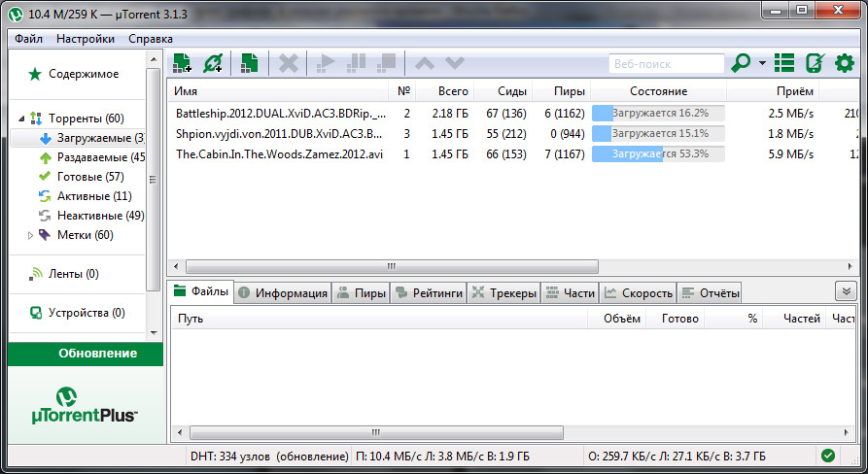Click the web search magnifier icon

pyautogui.click(x=741, y=63)
